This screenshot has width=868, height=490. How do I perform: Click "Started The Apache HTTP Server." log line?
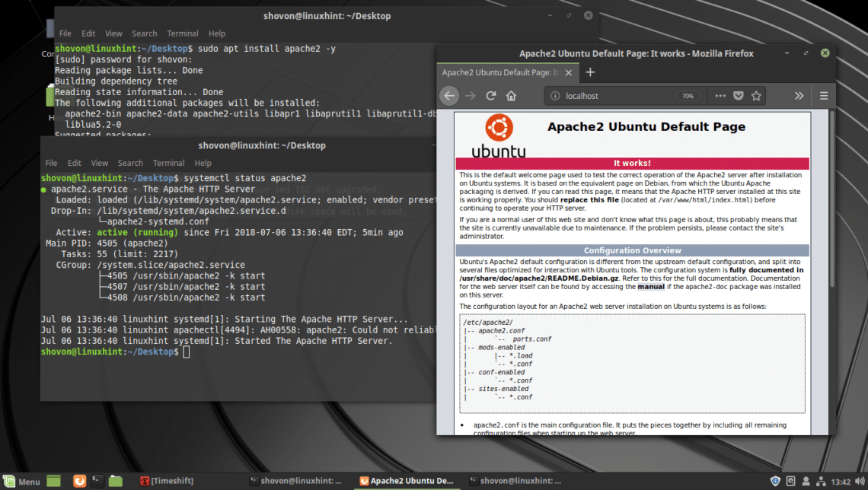click(x=314, y=341)
